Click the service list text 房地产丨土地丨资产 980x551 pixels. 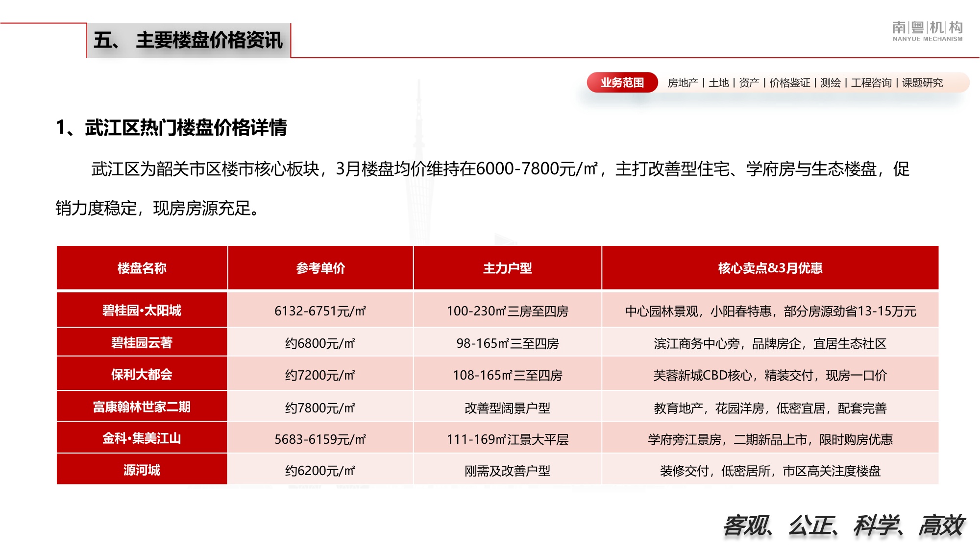pyautogui.click(x=713, y=83)
